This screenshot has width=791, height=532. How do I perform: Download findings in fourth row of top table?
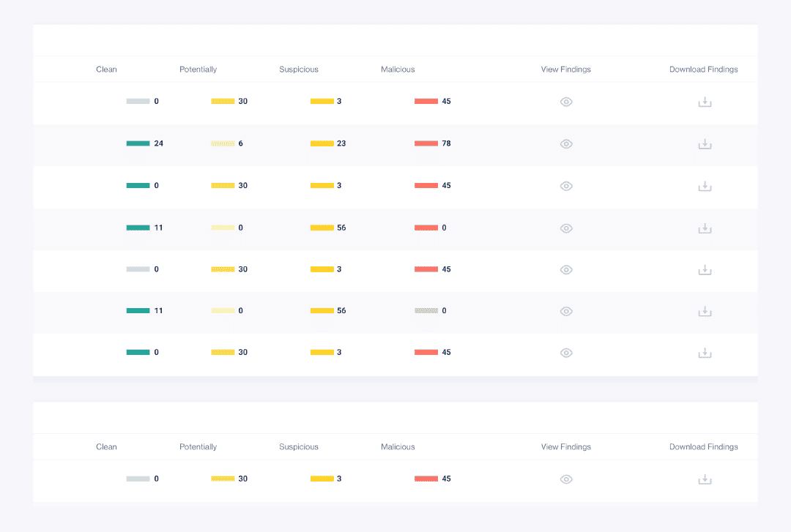tap(705, 228)
